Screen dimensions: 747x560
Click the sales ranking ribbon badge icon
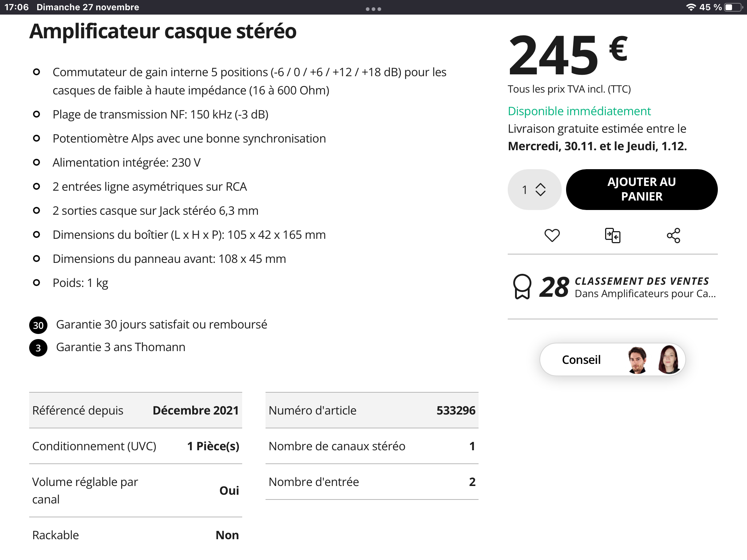click(x=522, y=287)
